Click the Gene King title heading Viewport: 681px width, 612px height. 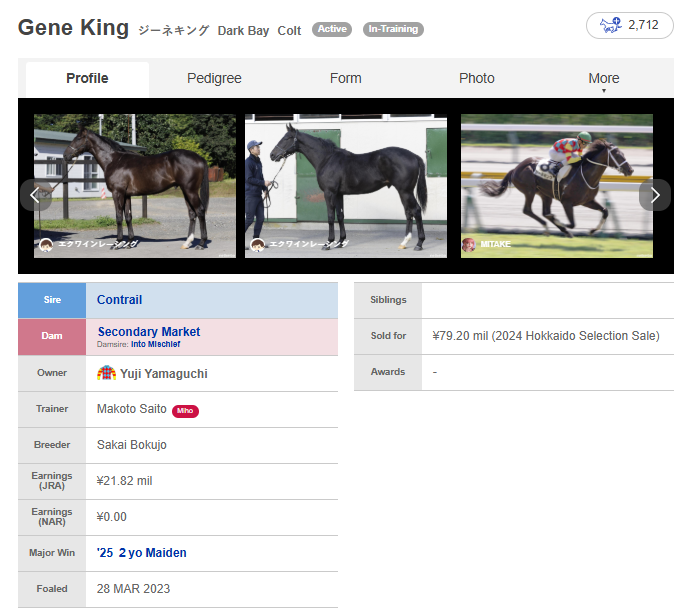[73, 27]
